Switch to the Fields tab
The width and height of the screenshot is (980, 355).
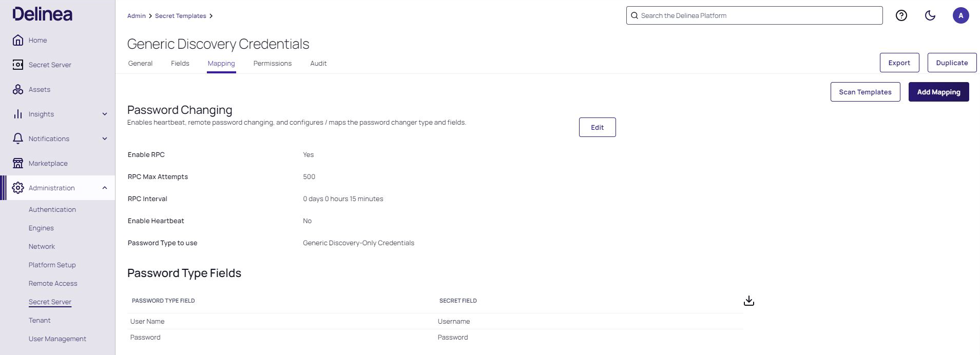click(180, 63)
